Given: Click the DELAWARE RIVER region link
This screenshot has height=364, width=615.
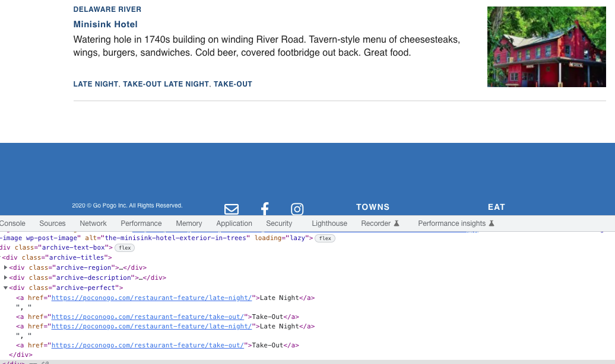Looking at the screenshot, I should coord(107,9).
